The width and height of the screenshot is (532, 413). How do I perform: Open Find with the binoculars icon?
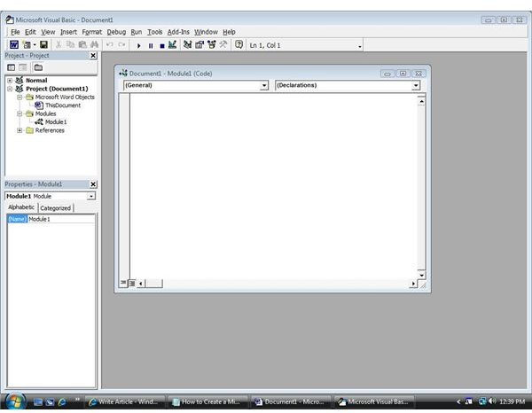pos(94,44)
